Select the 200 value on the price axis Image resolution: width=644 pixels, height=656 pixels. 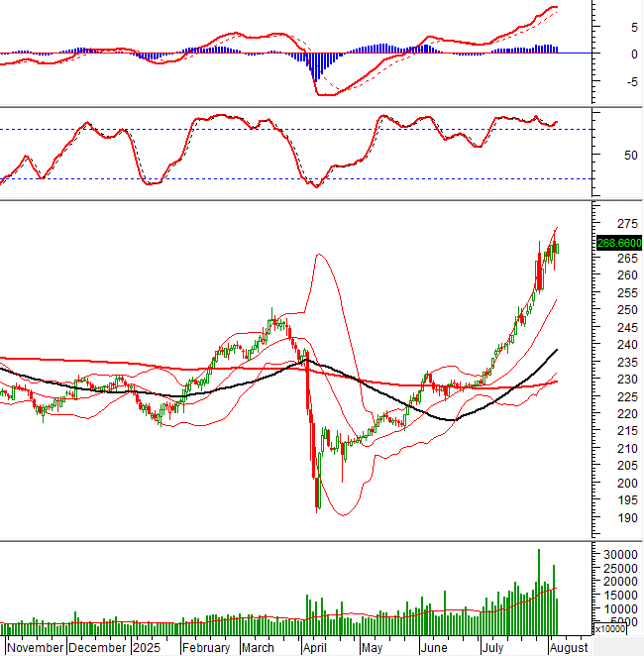click(628, 484)
